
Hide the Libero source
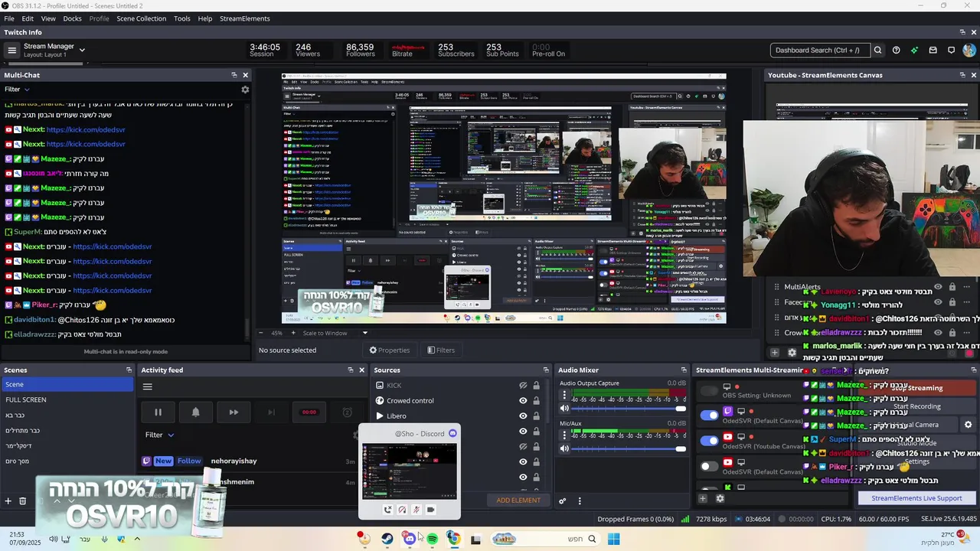coord(523,416)
